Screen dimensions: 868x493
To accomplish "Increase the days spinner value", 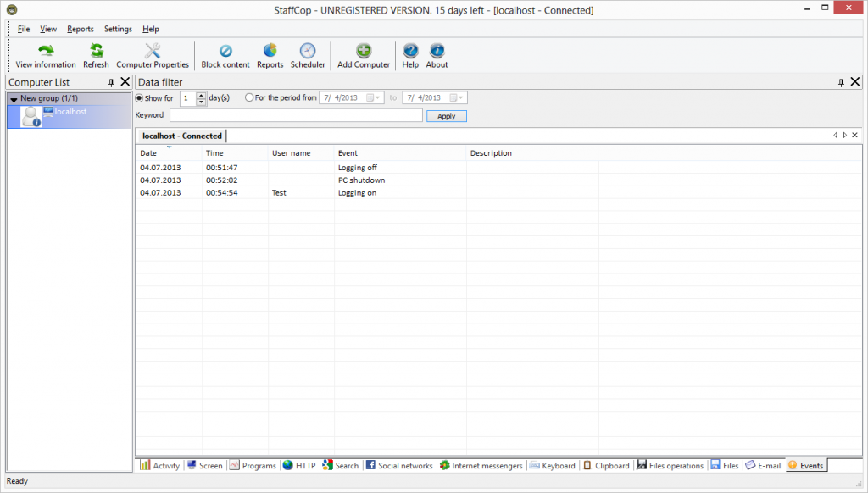I will coord(201,95).
